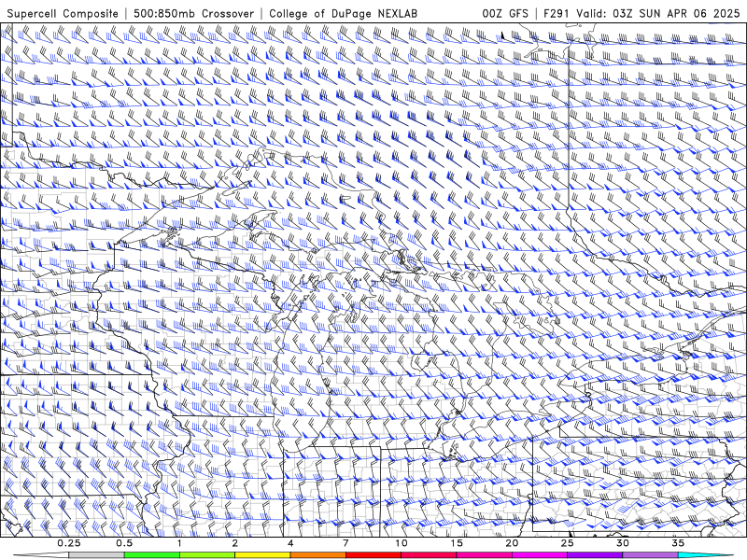Click the "College of DuPage NEXLAB" text
The image size is (747, 560).
click(x=343, y=14)
